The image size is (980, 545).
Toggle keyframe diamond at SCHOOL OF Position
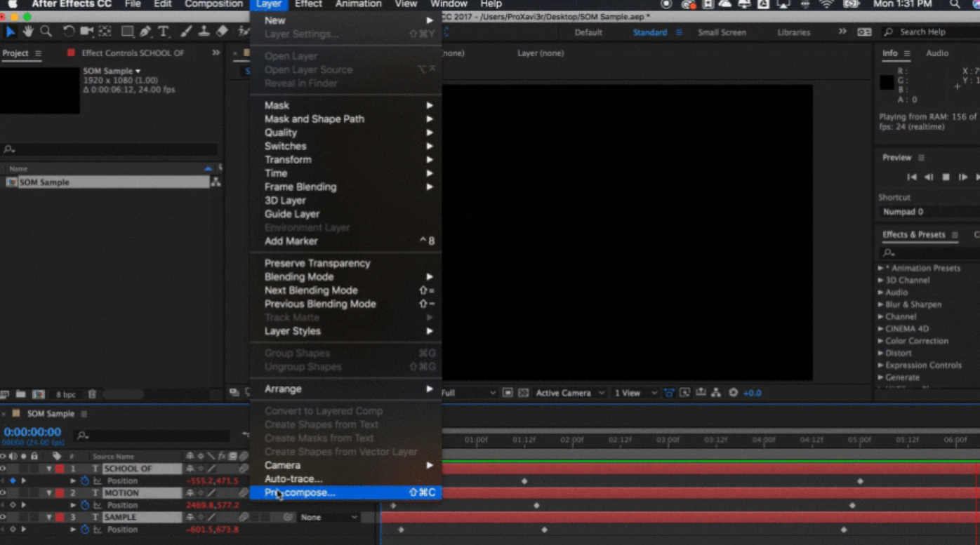[x=13, y=481]
